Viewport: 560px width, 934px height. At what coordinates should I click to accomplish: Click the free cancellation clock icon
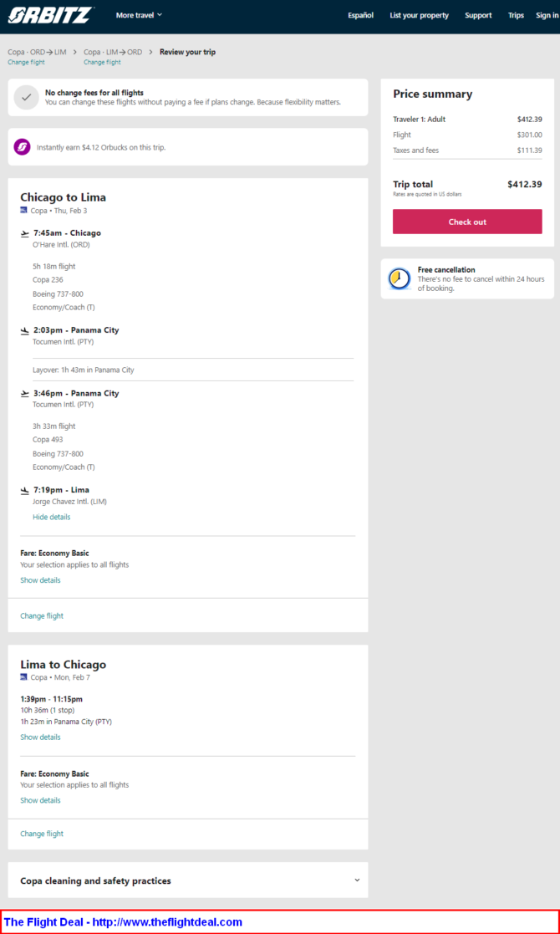(x=400, y=278)
